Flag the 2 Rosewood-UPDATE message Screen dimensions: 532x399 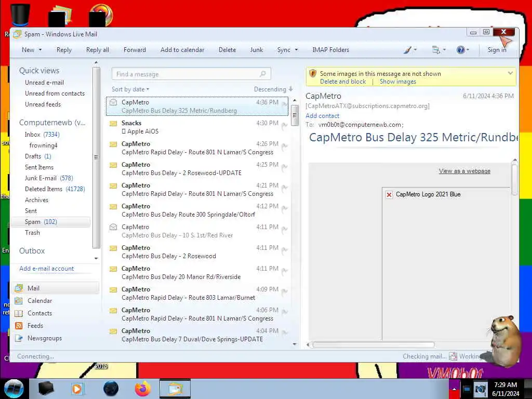coord(284,167)
